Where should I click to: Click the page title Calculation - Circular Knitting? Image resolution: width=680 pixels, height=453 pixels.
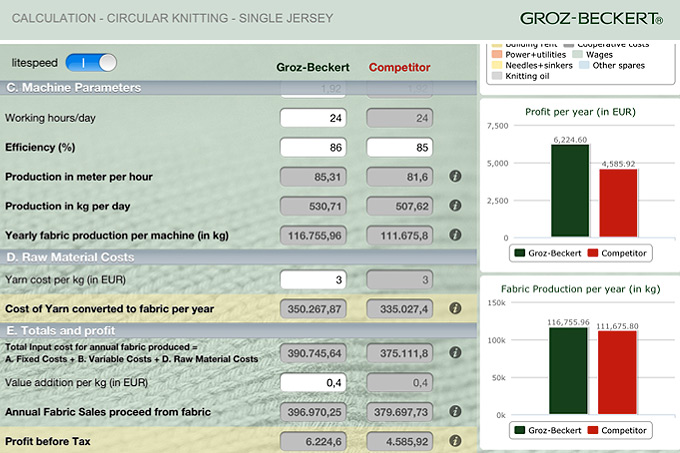coord(173,18)
